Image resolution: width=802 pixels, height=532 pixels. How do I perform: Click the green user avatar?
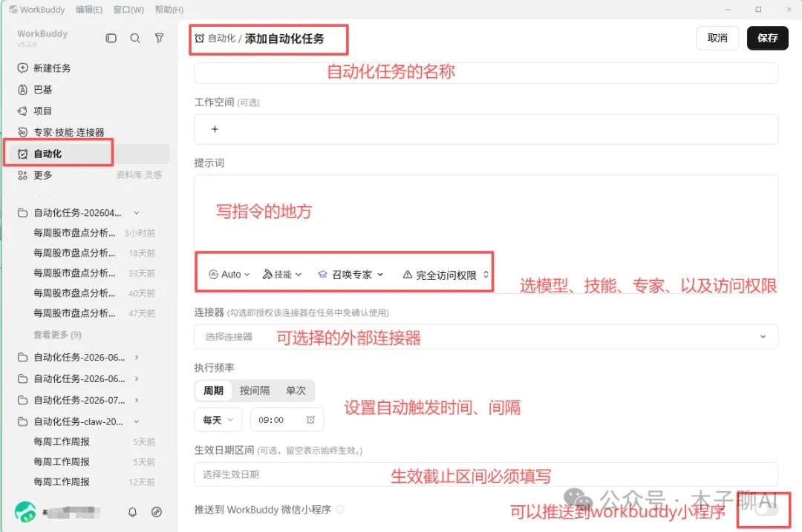(x=25, y=511)
